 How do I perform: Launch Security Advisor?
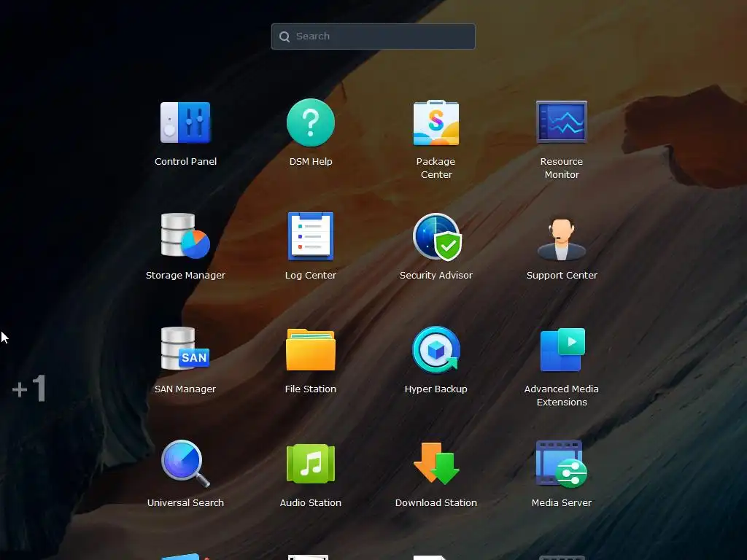[436, 237]
